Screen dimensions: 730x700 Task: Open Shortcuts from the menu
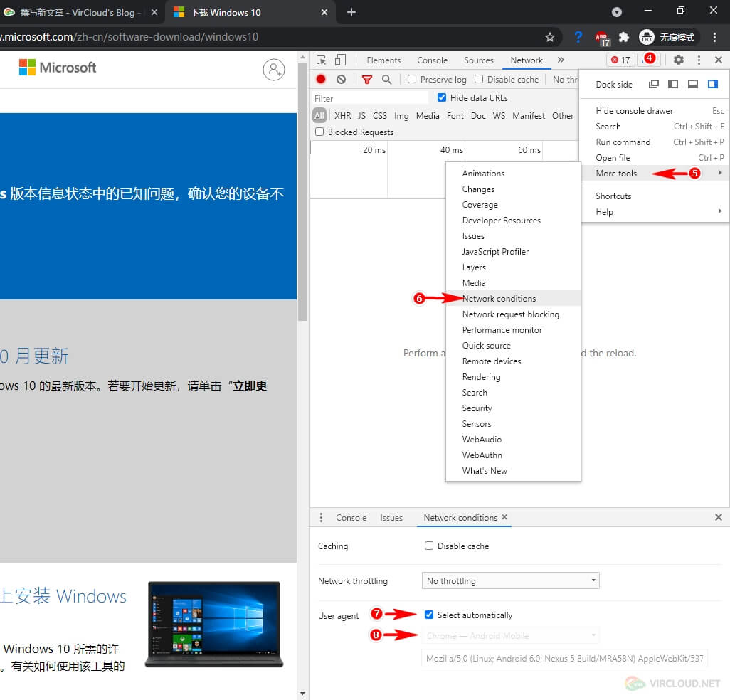655,196
